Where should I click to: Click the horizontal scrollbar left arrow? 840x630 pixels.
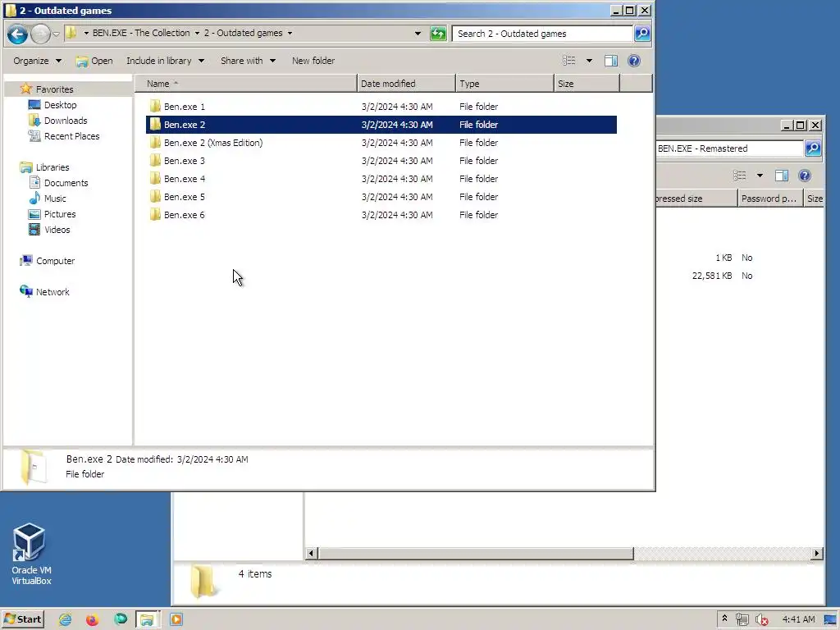click(311, 553)
